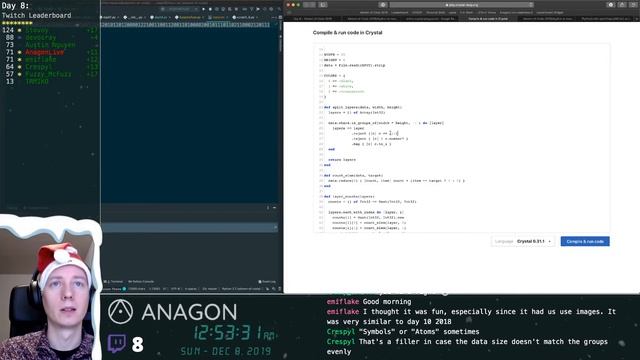
Task: Click the '4 spaces' indent status bar entry
Action: tap(191, 289)
